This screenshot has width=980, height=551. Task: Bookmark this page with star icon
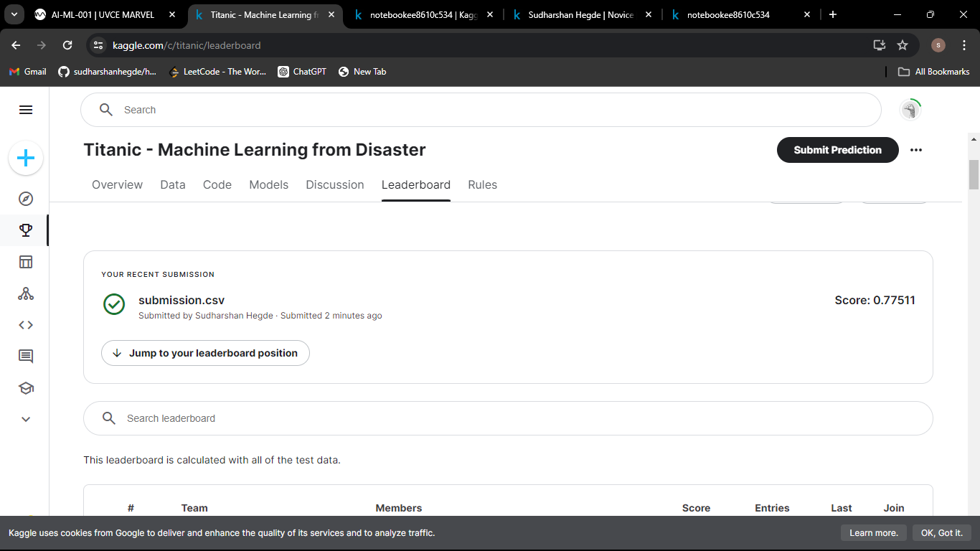point(903,45)
